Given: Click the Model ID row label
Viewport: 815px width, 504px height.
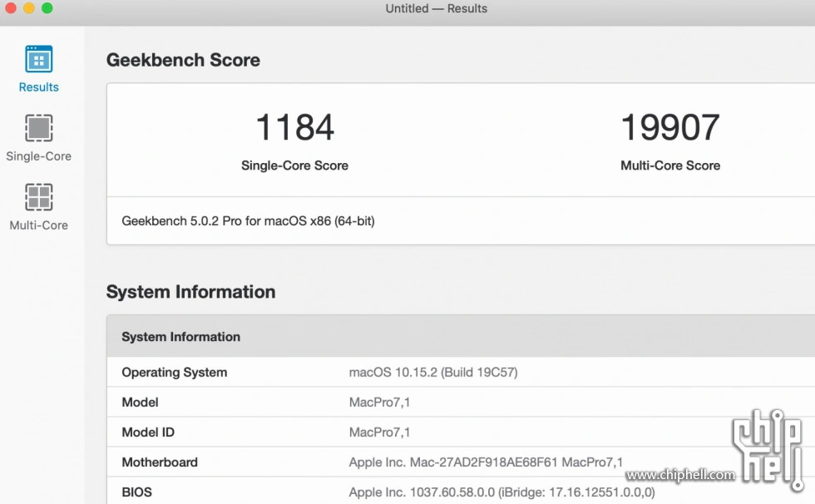Looking at the screenshot, I should tap(148, 432).
